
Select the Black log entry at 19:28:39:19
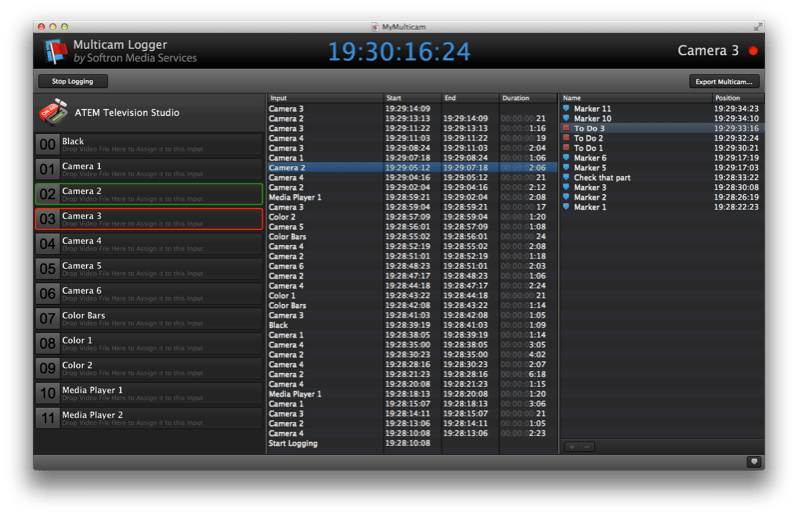click(412, 325)
